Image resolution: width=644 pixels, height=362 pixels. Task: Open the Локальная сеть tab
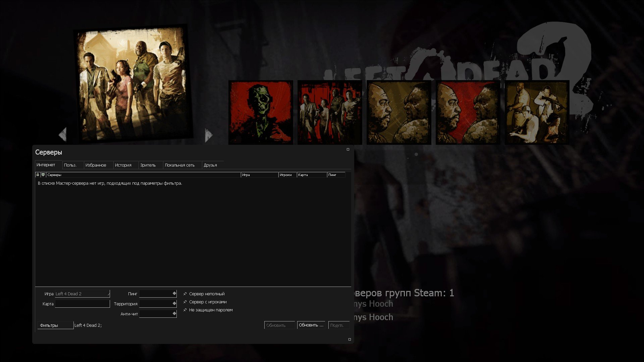coord(182,165)
